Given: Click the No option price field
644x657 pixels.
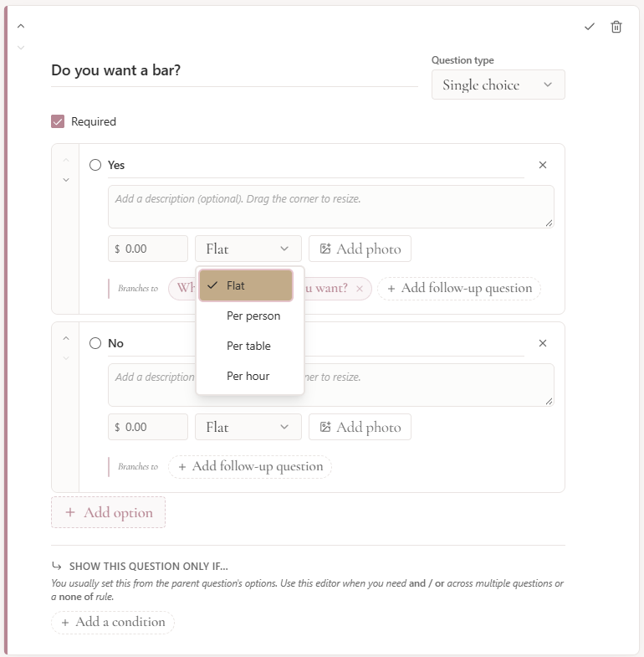Looking at the screenshot, I should (148, 427).
